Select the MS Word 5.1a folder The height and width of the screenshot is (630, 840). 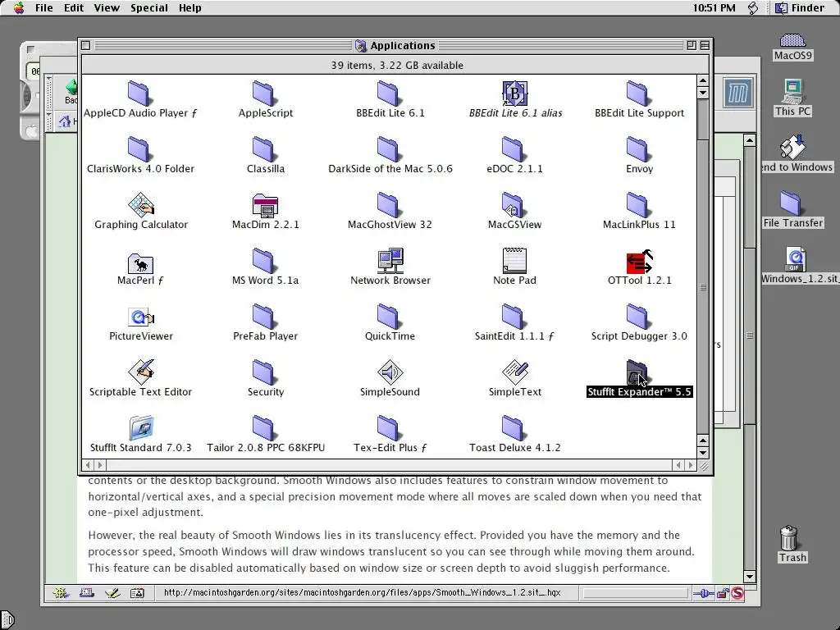coord(263,261)
